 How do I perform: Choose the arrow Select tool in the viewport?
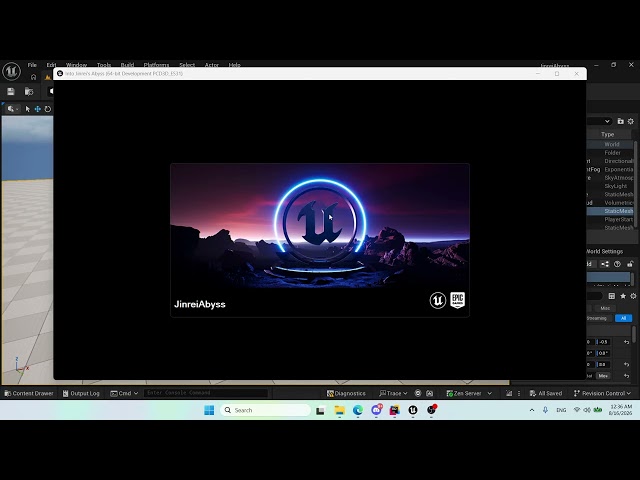point(27,109)
